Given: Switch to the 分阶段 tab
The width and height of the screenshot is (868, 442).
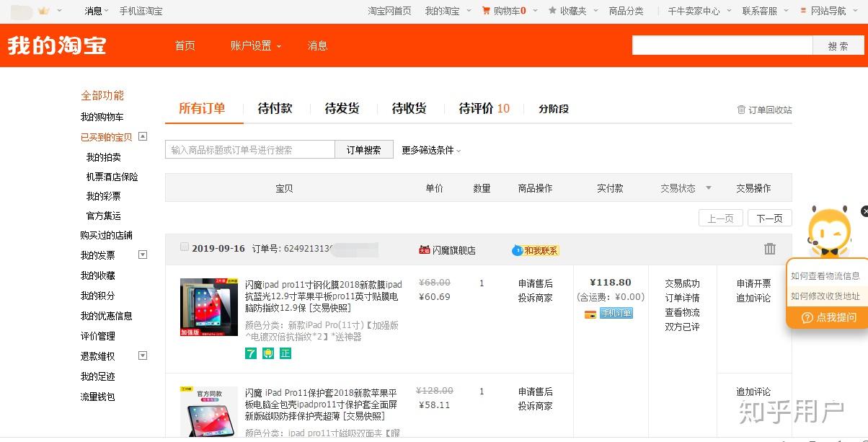Looking at the screenshot, I should click(554, 109).
